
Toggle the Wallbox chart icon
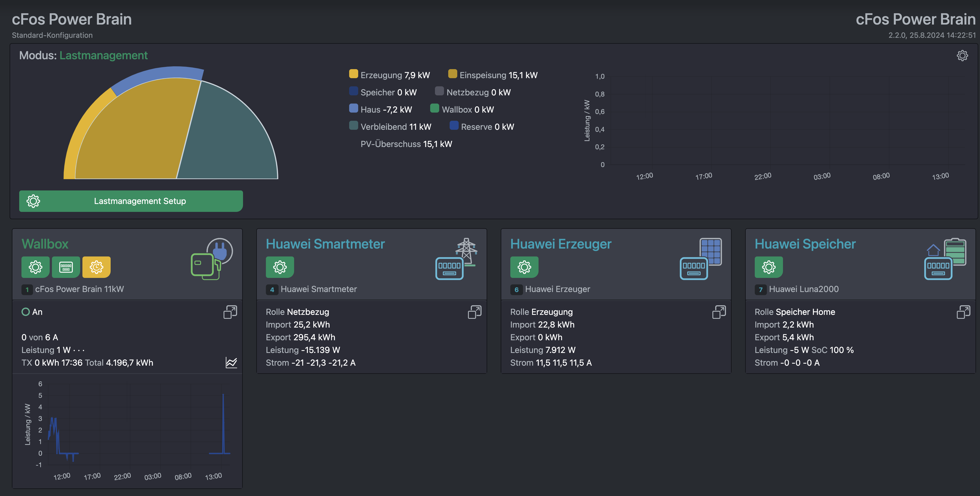click(x=231, y=363)
